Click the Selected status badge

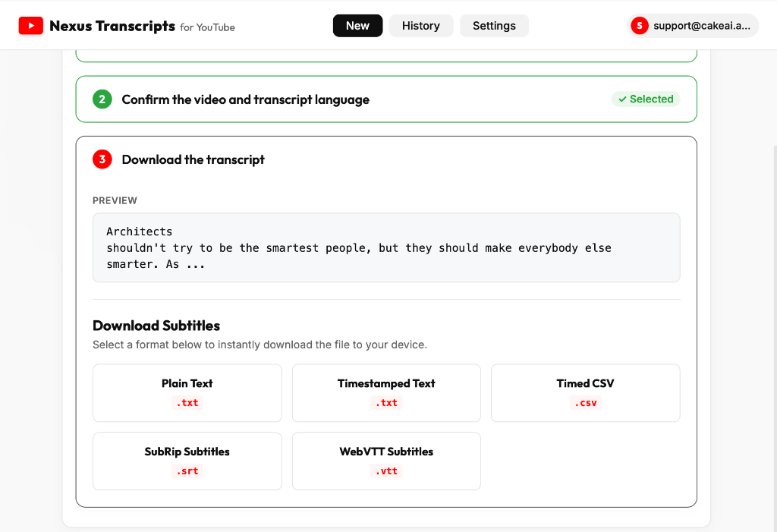pos(646,99)
